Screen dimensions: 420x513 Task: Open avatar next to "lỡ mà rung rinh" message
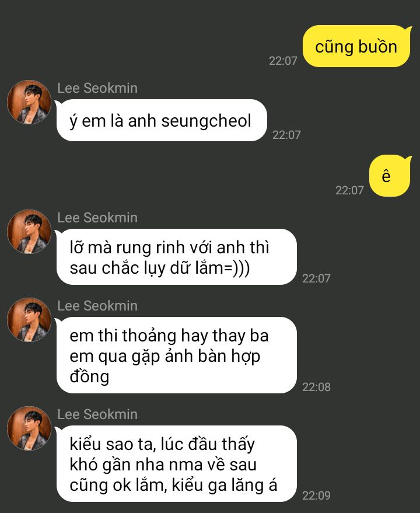tap(29, 232)
